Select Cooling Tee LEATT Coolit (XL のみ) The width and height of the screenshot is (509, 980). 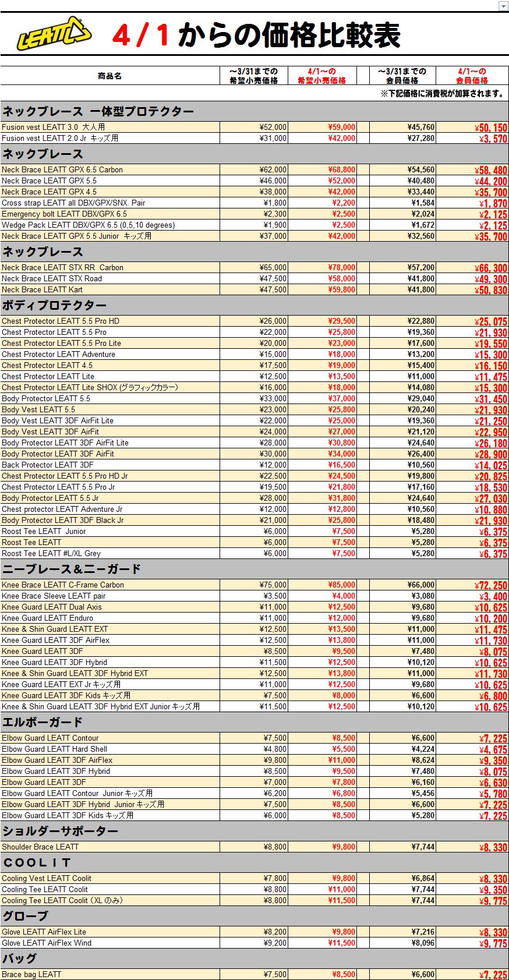[62, 901]
